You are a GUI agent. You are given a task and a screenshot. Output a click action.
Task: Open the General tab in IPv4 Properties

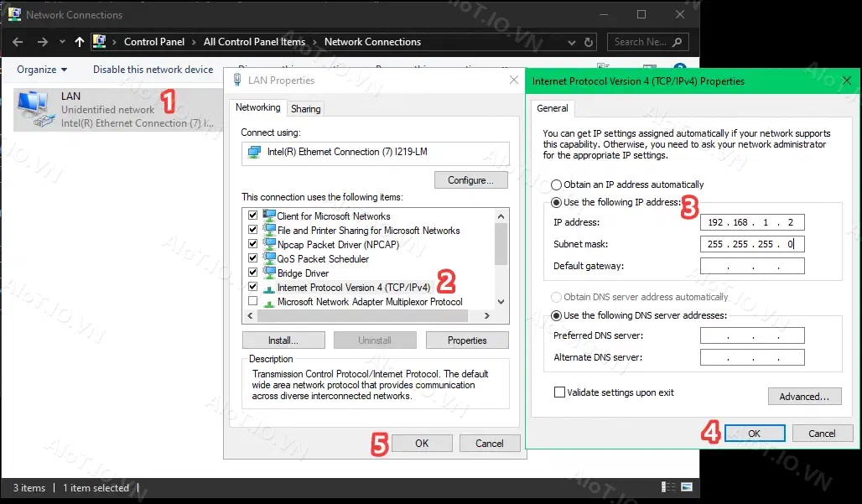tap(553, 108)
